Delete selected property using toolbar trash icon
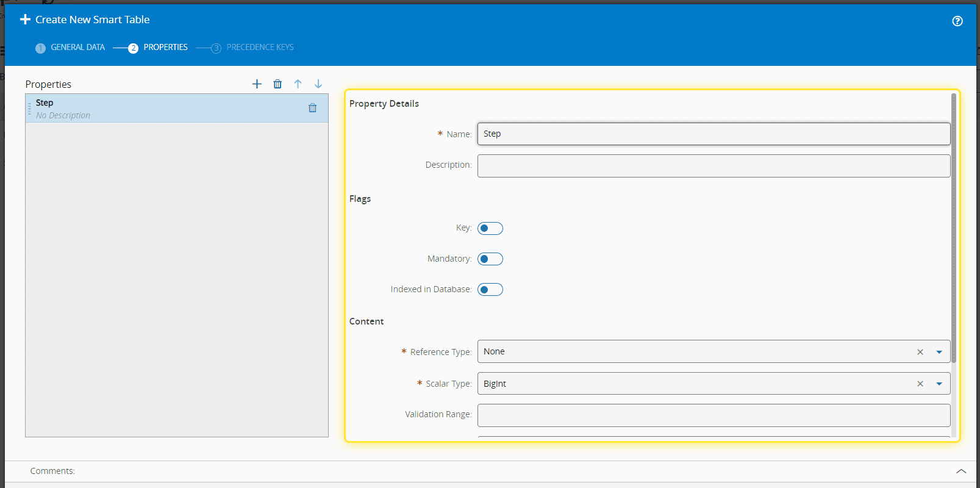 click(277, 84)
